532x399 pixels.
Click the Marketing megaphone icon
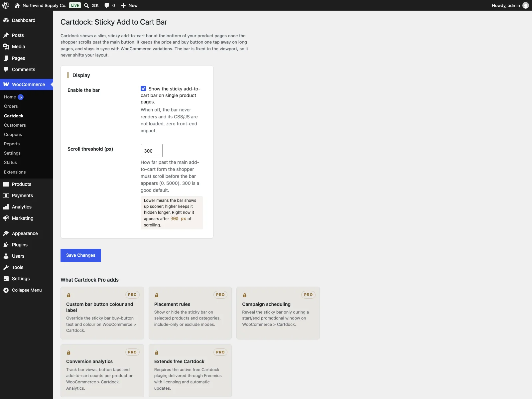[6, 218]
